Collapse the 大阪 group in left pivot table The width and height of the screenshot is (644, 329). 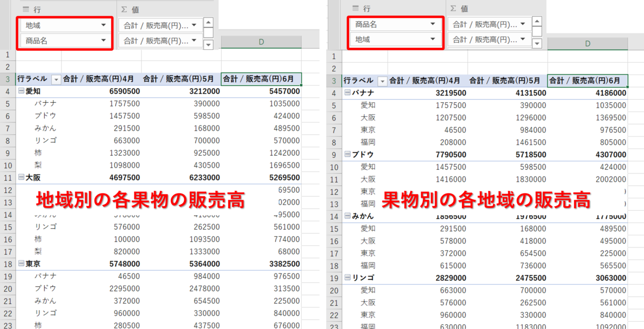21,177
